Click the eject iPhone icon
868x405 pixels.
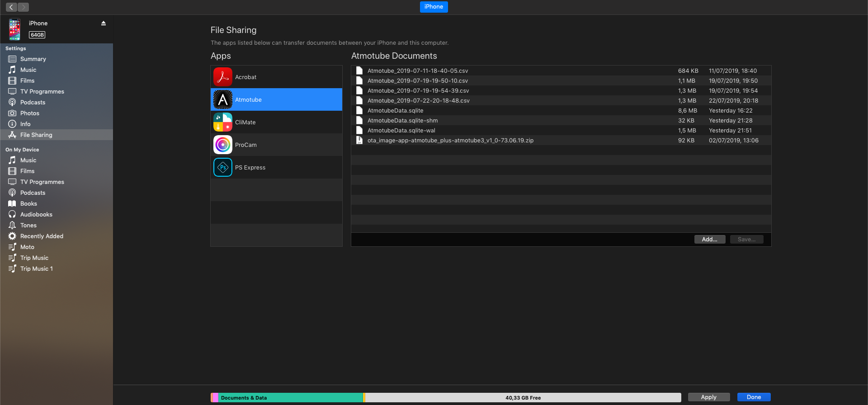104,23
